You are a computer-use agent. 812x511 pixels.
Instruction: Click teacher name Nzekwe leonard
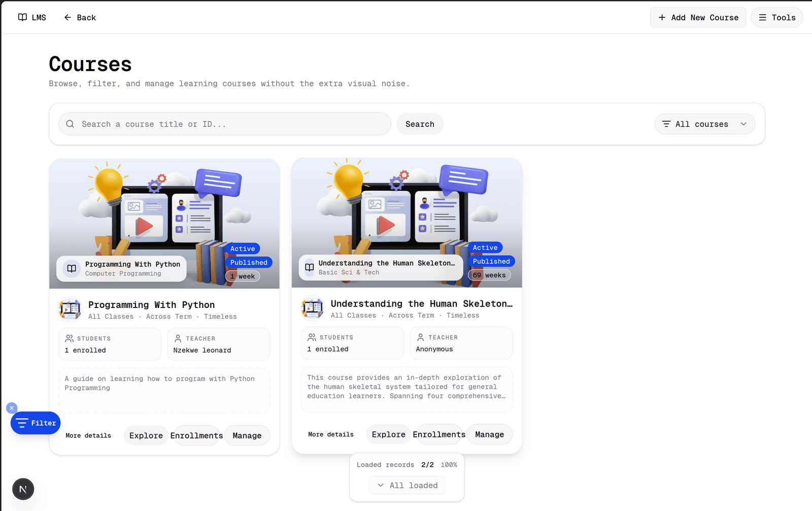point(202,350)
